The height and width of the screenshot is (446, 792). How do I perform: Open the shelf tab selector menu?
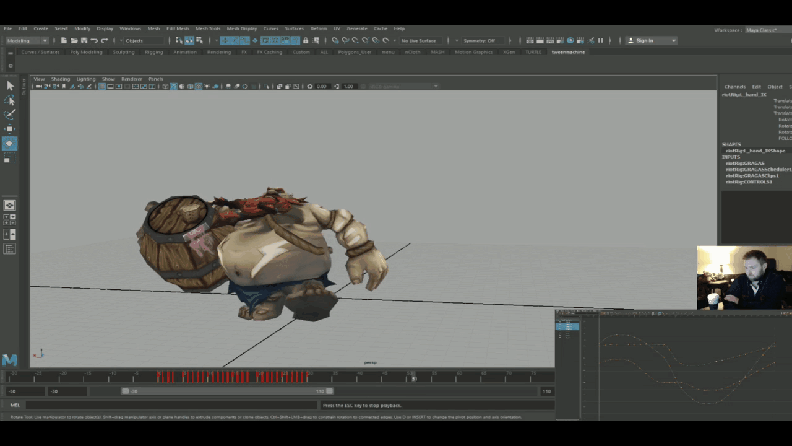click(11, 53)
